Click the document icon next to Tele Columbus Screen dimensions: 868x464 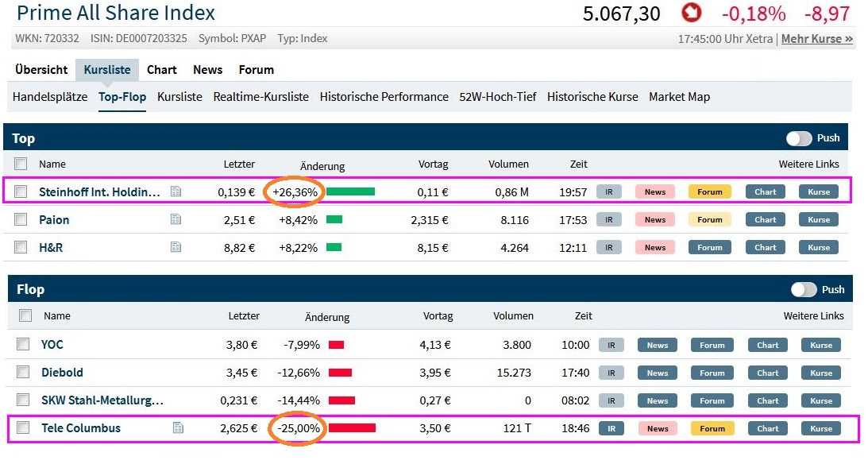coord(178,428)
